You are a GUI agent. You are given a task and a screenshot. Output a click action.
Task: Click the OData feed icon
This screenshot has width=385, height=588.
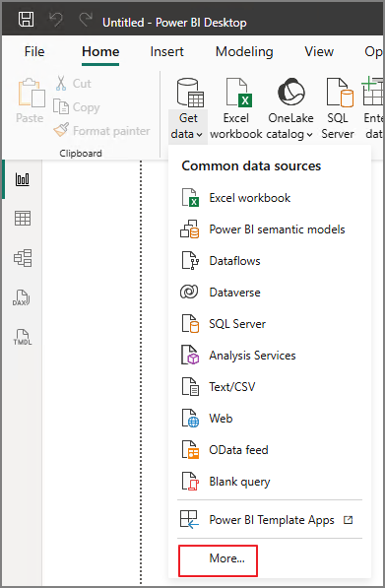tap(190, 450)
